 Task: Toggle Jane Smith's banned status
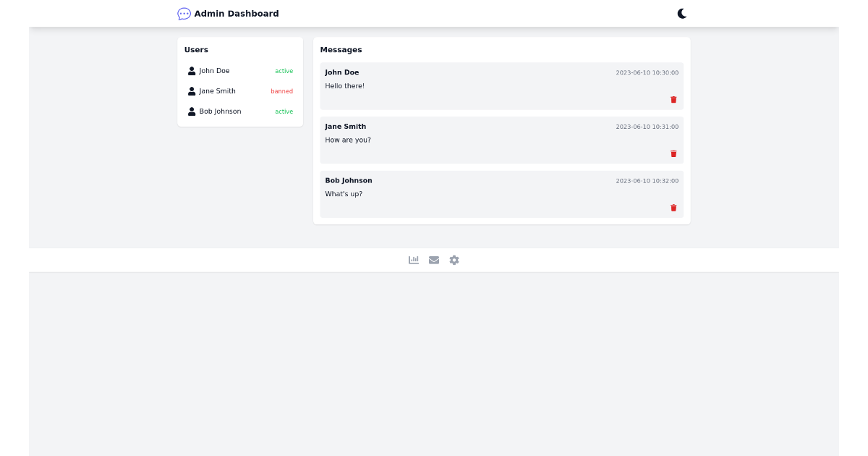[x=282, y=90]
